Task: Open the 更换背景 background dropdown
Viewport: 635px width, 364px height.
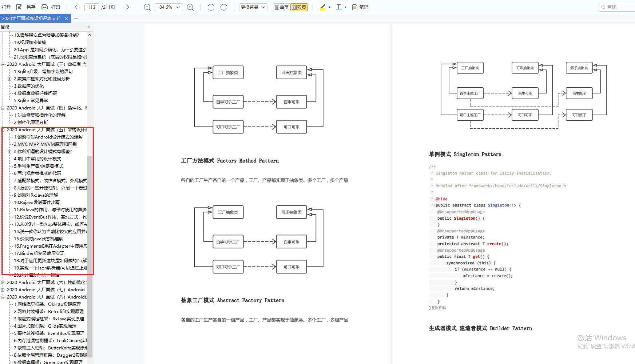Action: 253,7
